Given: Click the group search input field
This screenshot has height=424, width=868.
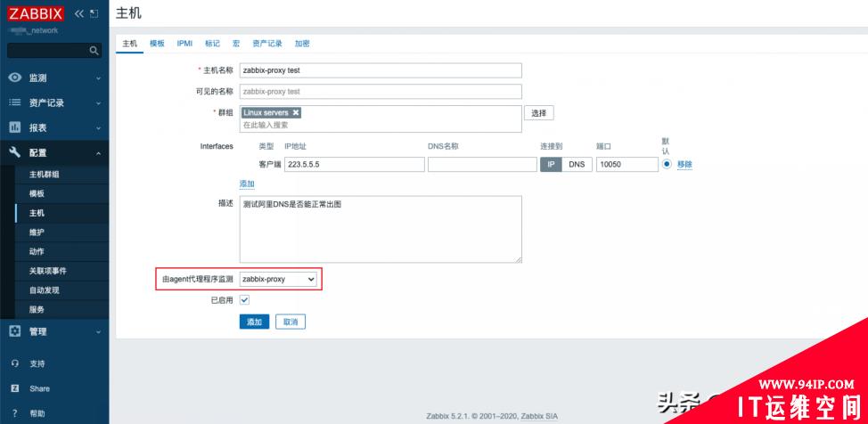Looking at the screenshot, I should click(381, 125).
